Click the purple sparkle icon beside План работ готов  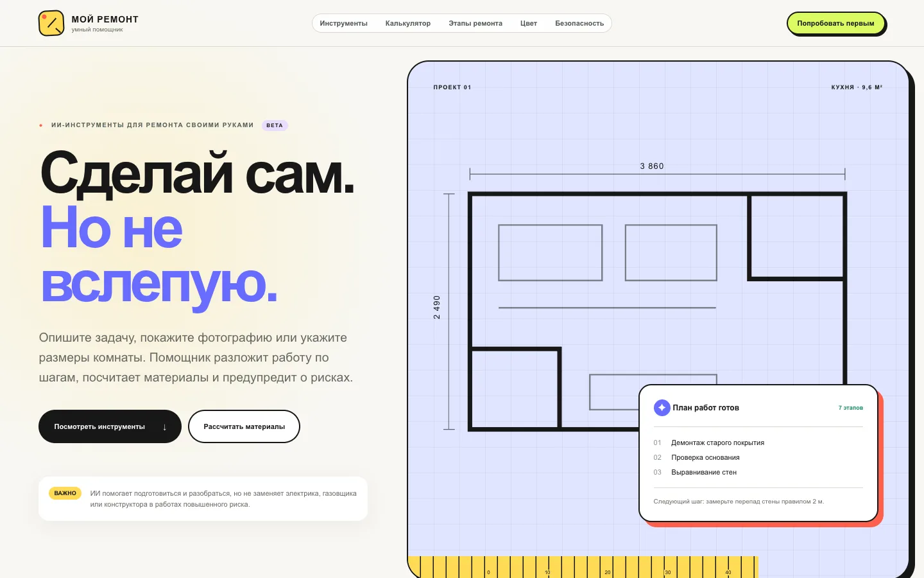662,408
